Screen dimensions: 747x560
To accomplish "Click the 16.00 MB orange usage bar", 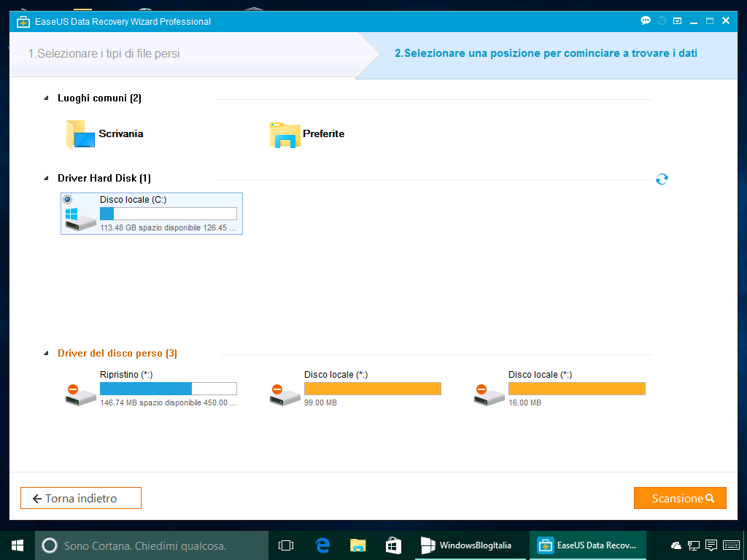I will tap(577, 389).
